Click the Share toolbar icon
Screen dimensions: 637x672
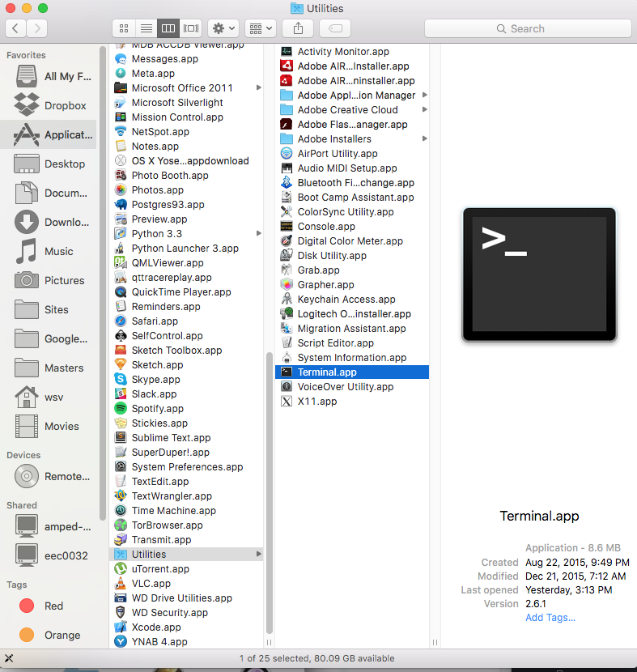[298, 28]
